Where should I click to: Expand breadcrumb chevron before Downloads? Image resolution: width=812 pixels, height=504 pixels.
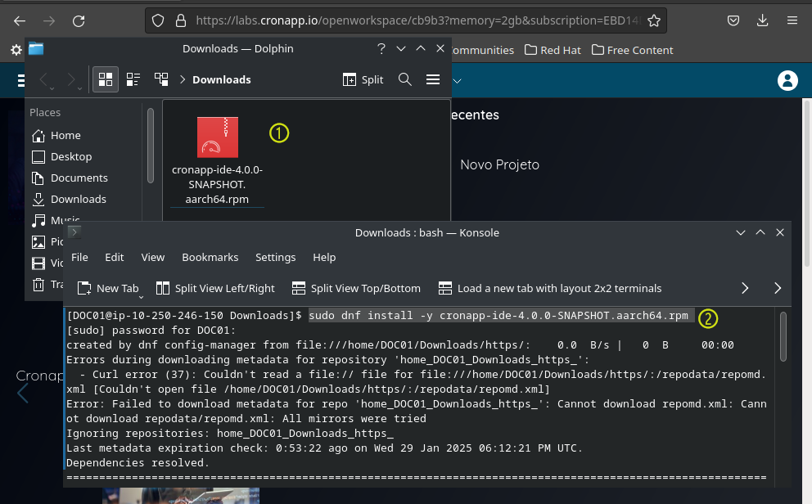(x=183, y=79)
